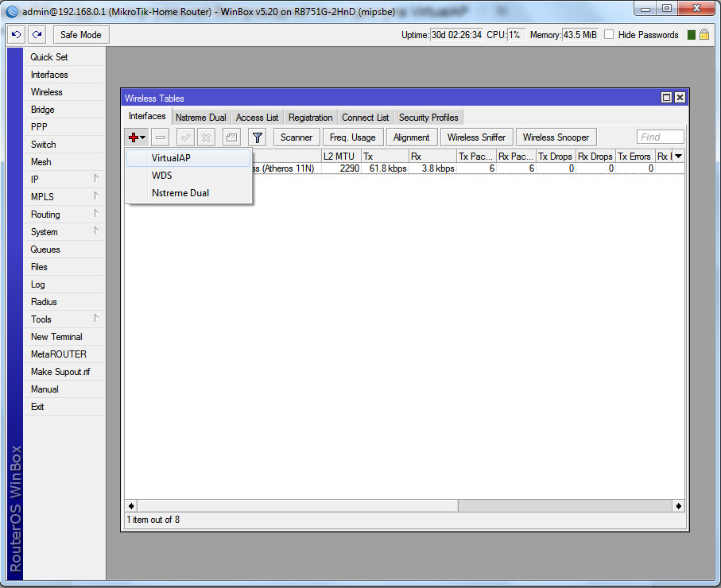Toggle the Safe Mode button
This screenshot has height=588, width=721.
coord(80,35)
